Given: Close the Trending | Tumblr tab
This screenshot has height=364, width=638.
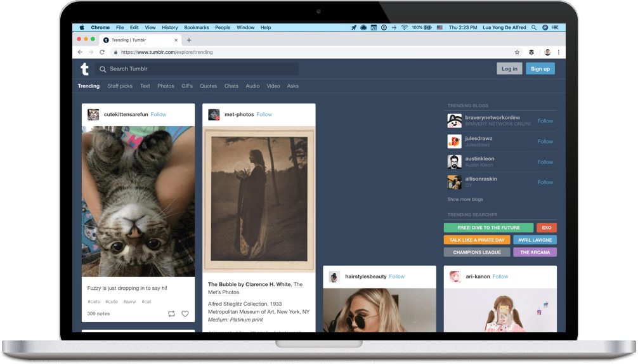Looking at the screenshot, I should (x=176, y=40).
